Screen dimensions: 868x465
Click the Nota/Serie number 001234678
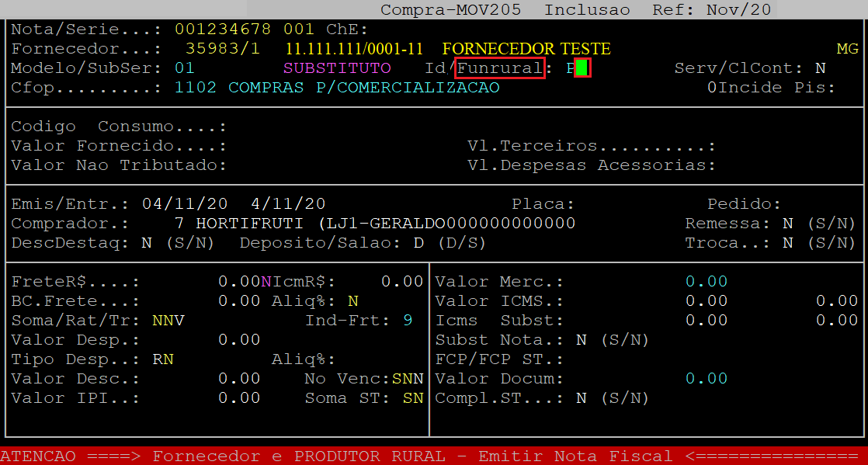223,29
